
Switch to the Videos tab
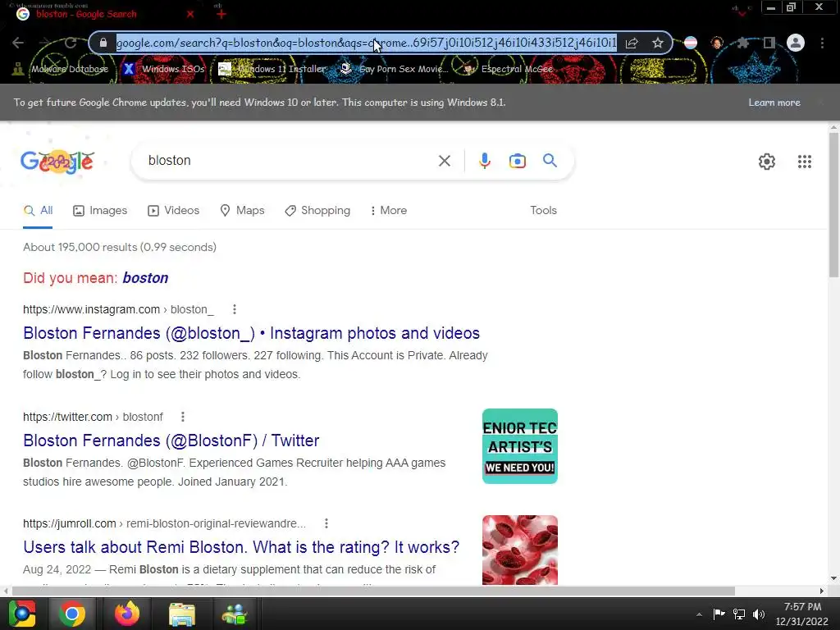point(174,211)
